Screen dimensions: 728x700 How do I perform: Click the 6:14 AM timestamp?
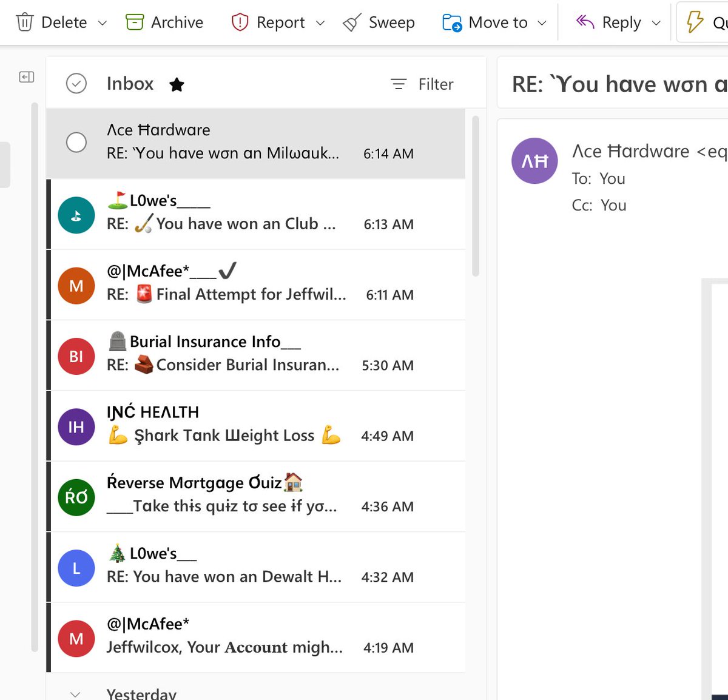[x=389, y=154]
